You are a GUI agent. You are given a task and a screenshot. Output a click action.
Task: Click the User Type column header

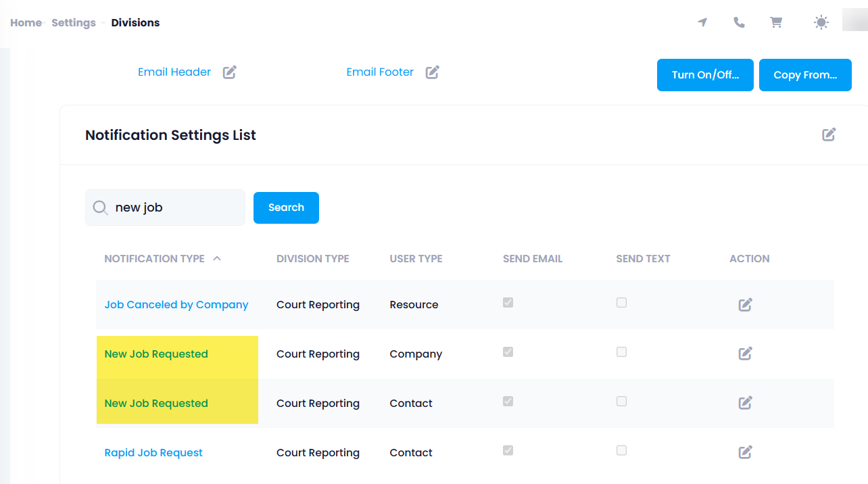[x=416, y=258]
